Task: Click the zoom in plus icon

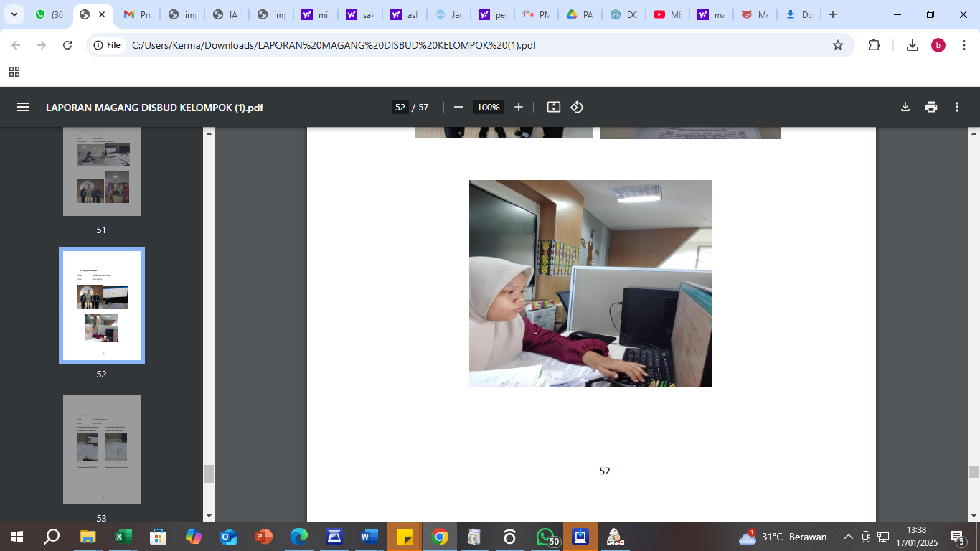Action: [x=519, y=107]
